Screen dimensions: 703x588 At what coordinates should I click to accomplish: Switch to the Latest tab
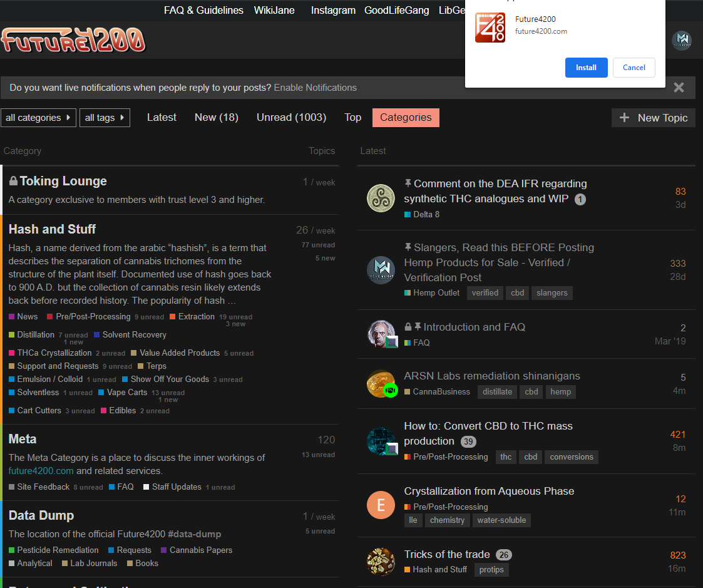coord(162,118)
